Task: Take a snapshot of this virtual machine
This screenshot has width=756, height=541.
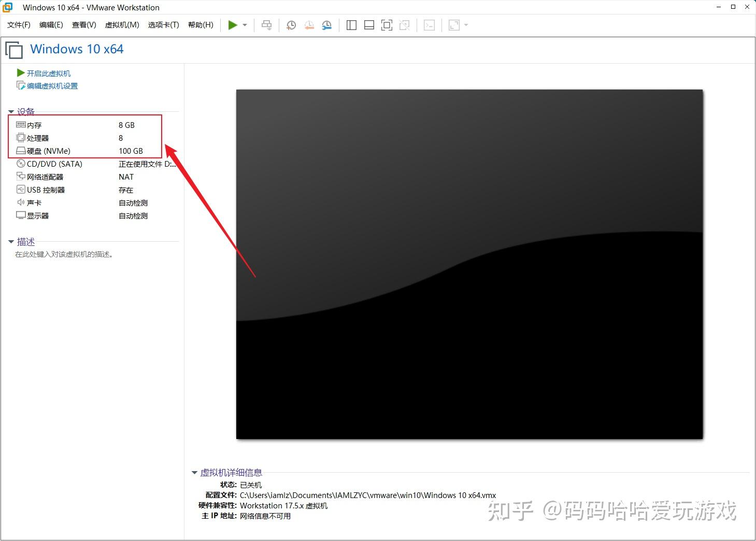Action: (291, 25)
